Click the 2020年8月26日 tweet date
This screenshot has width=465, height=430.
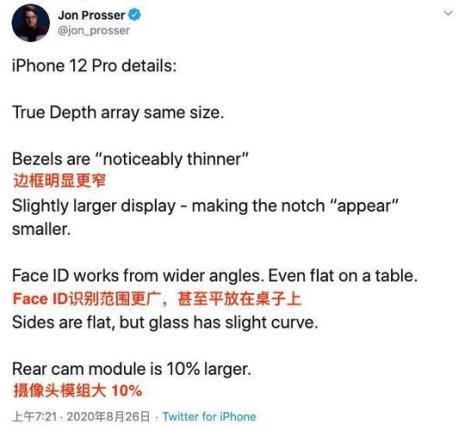tap(108, 417)
